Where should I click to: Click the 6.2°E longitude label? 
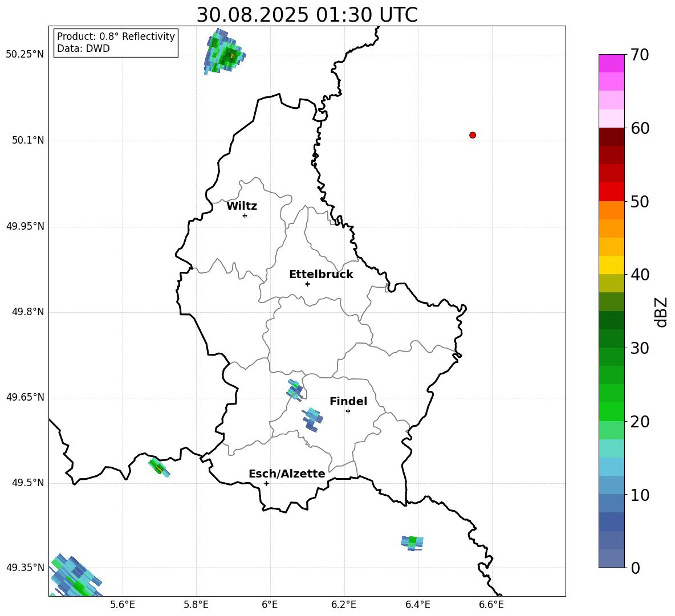pyautogui.click(x=344, y=605)
